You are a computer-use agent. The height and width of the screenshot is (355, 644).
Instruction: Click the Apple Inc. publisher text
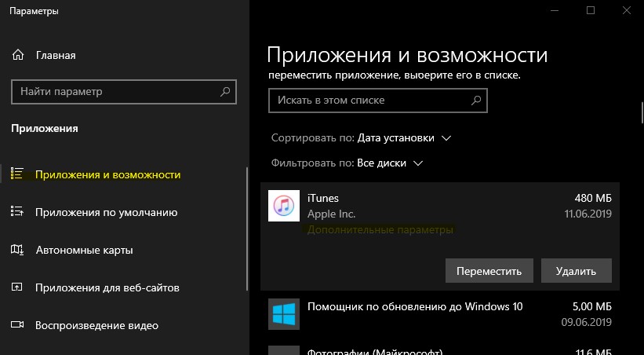click(332, 214)
